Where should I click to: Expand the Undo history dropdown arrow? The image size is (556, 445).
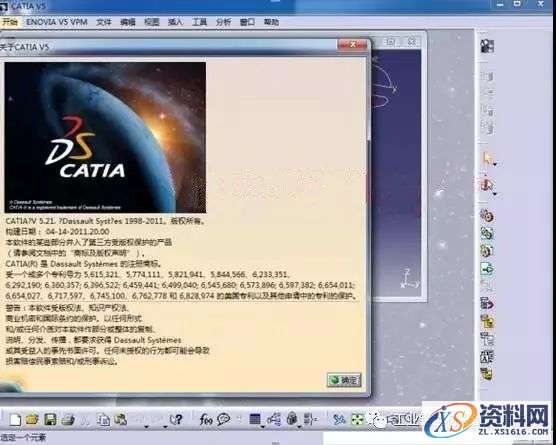click(x=146, y=426)
